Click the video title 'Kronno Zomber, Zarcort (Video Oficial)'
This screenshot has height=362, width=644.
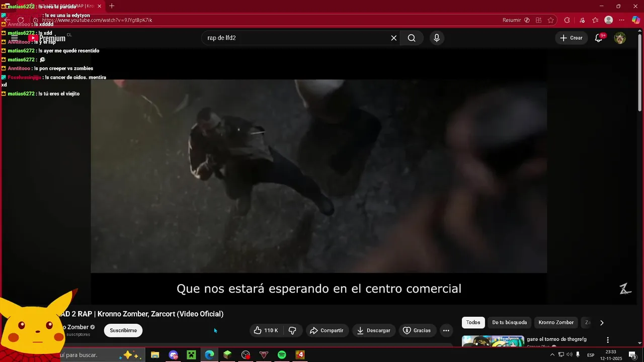pos(160,314)
